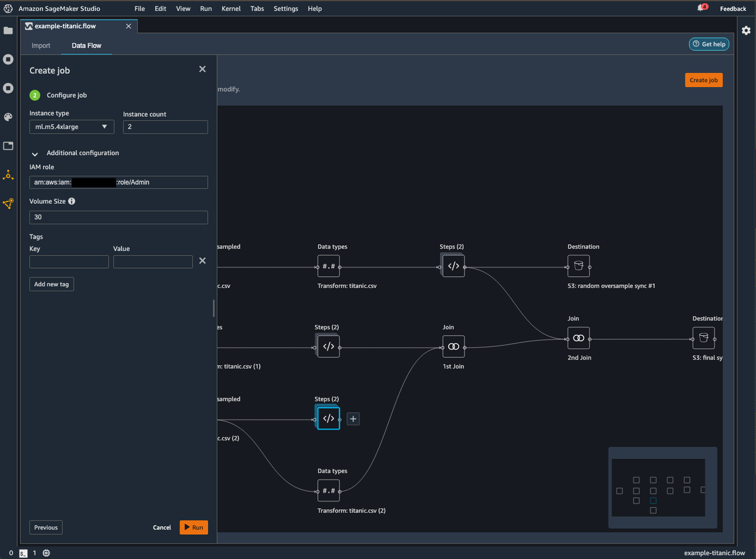
Task: Open the file browser folder icon in sidebar
Action: click(x=8, y=31)
